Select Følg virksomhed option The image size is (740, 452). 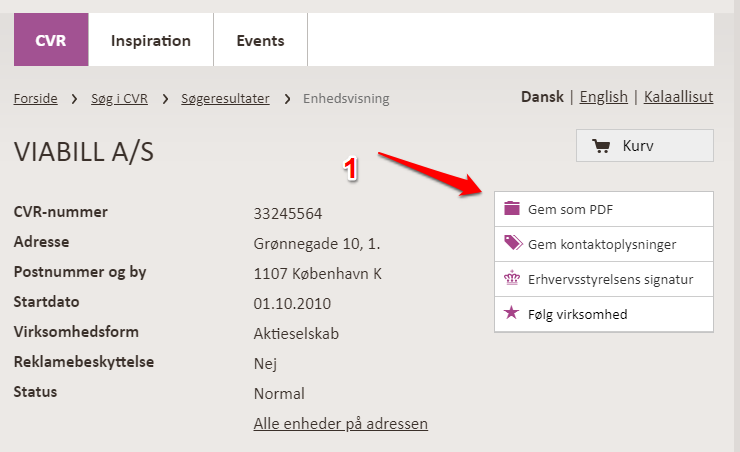(x=604, y=314)
